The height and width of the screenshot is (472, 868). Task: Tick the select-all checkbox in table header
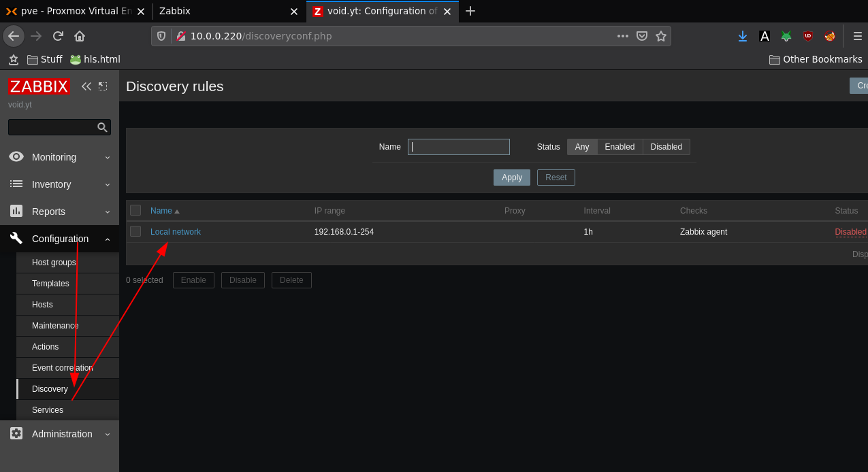coord(135,210)
